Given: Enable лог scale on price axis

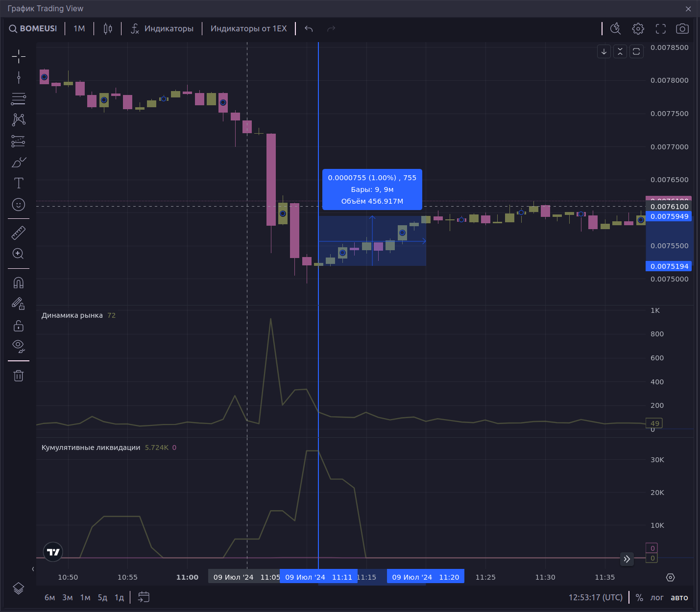Looking at the screenshot, I should (x=656, y=597).
